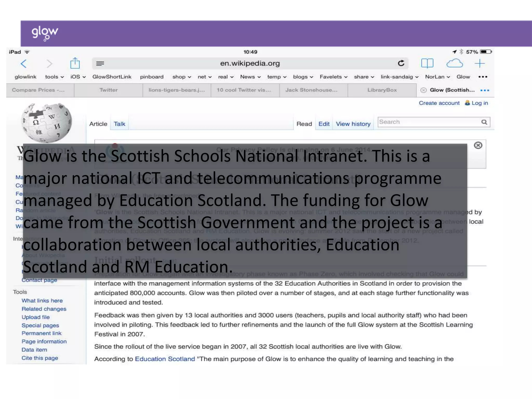Add a new tab with plus icon
This screenshot has height=399, width=532.
point(480,63)
